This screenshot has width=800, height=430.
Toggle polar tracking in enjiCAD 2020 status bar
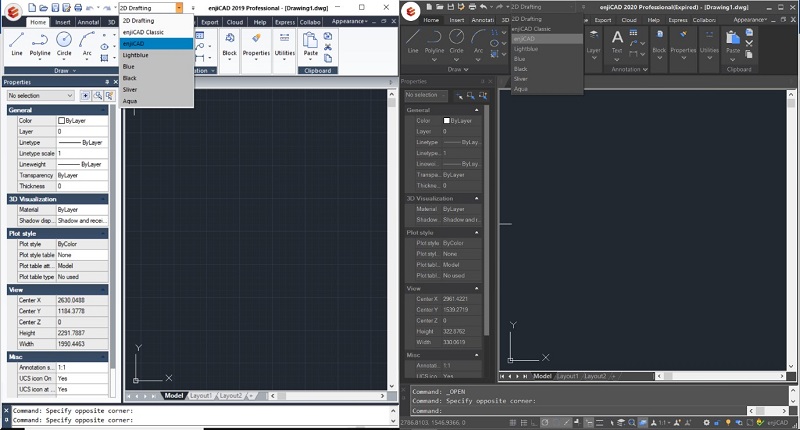pyautogui.click(x=544, y=422)
